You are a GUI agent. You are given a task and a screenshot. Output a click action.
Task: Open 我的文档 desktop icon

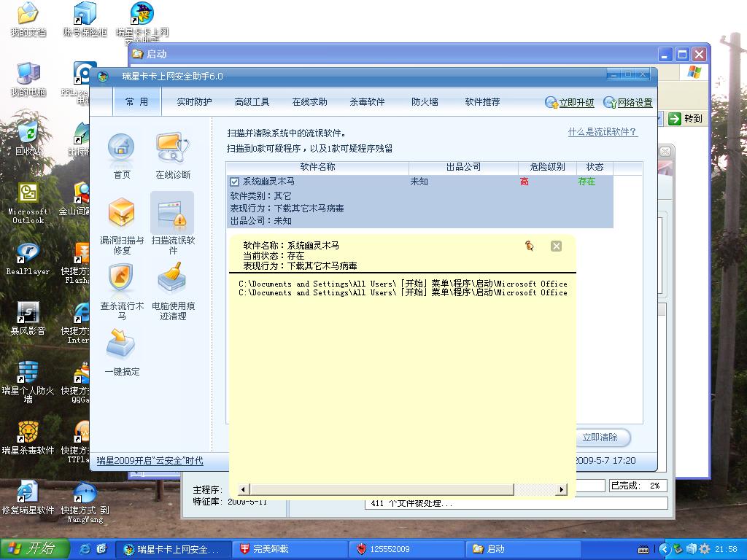click(28, 20)
